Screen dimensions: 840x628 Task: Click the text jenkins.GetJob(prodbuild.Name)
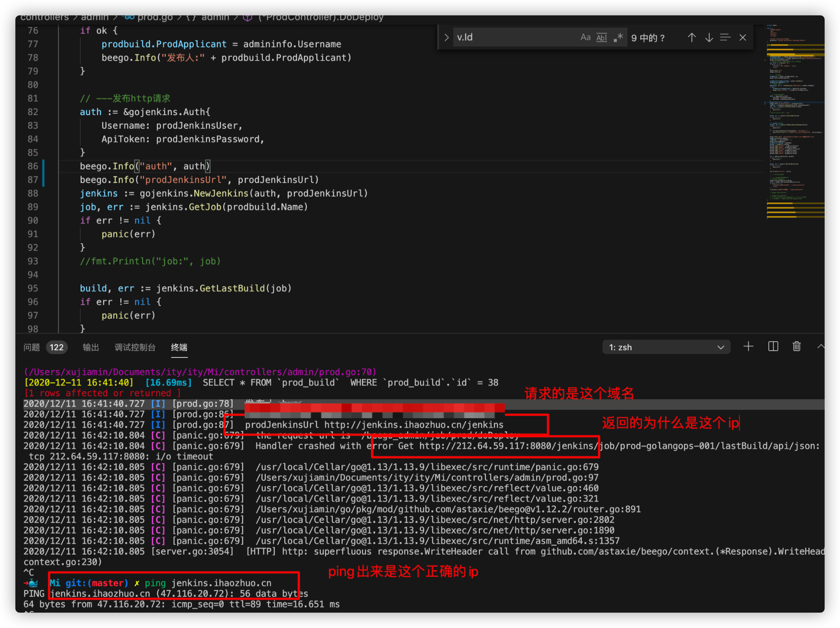click(227, 207)
